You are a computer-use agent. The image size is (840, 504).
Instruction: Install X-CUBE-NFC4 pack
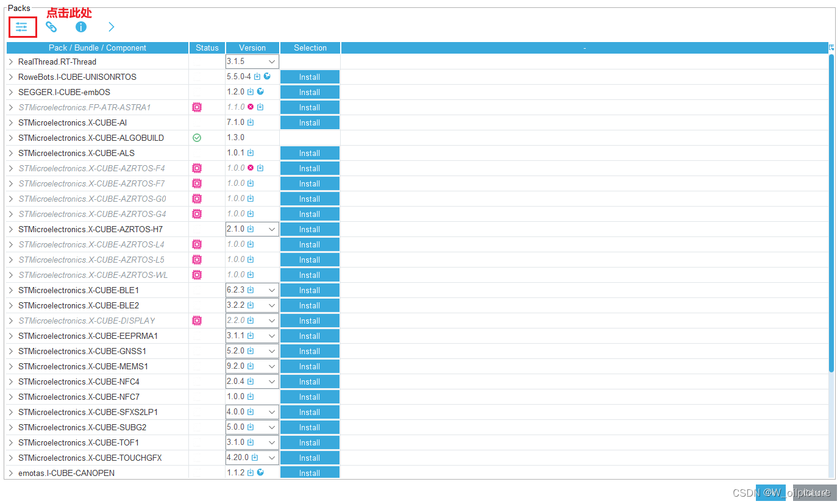[x=310, y=382]
